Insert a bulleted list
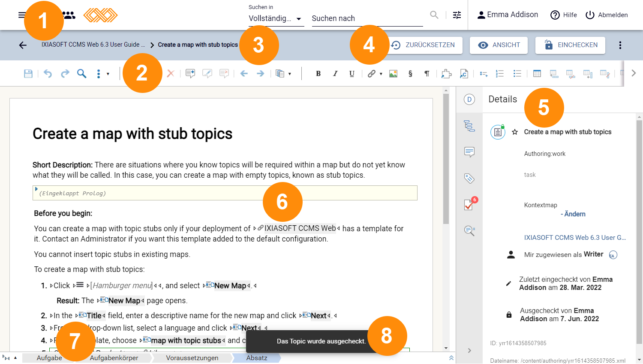Viewport: 643px width, 364px height. click(x=517, y=74)
